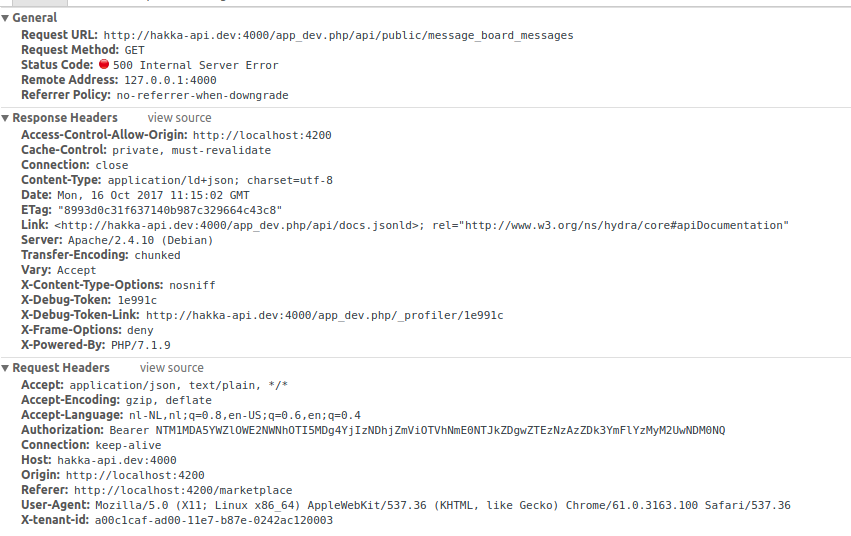Select the ETag header value
The height and width of the screenshot is (536, 851).
tap(169, 210)
